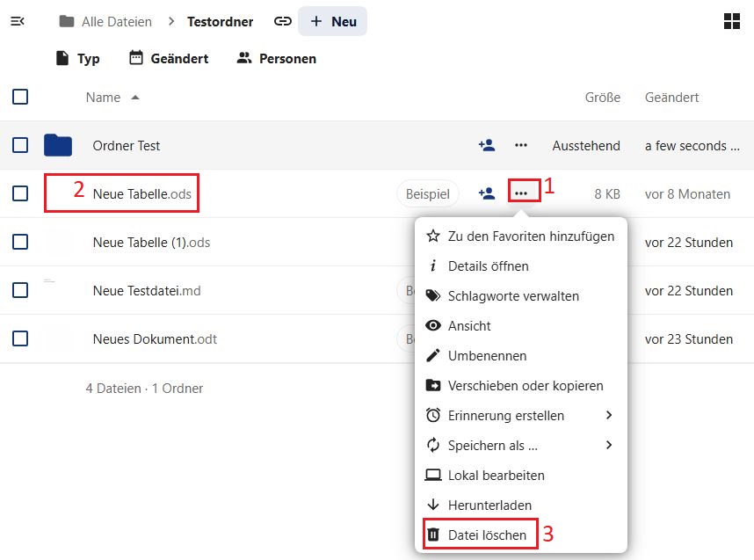Open sharing for Neue Tabelle.ods
754x560 pixels.
[x=486, y=194]
